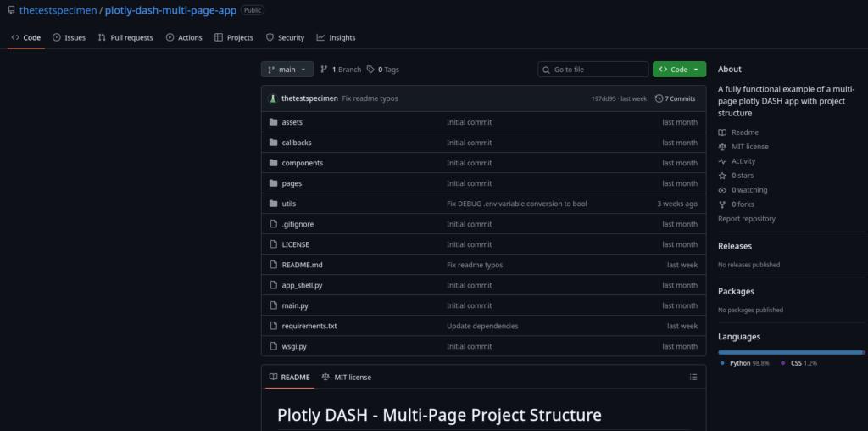This screenshot has width=868, height=431.
Task: Click the file icon next to main.py
Action: 273,305
